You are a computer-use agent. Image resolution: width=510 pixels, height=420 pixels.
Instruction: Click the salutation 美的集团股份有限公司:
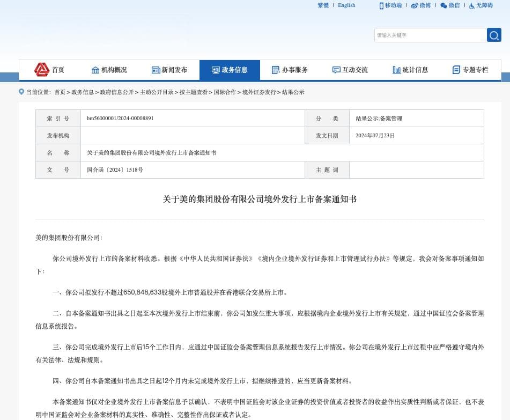pyautogui.click(x=69, y=238)
